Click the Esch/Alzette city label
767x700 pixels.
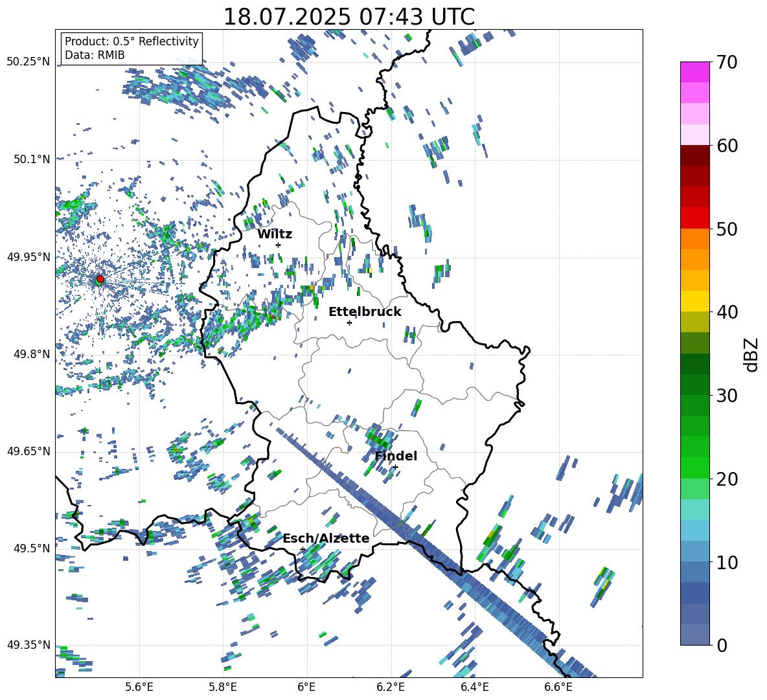click(x=326, y=538)
